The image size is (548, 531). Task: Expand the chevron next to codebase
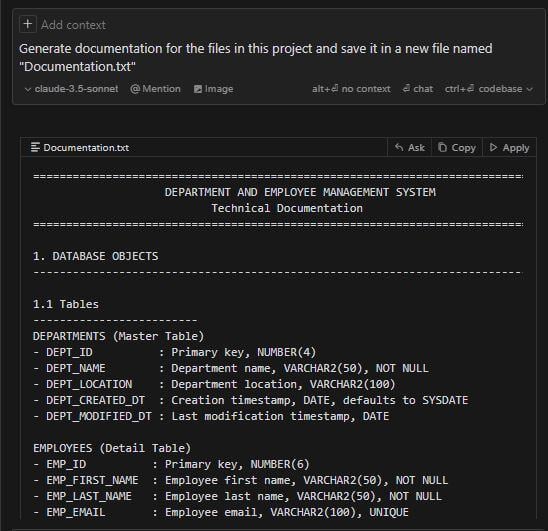[529, 89]
